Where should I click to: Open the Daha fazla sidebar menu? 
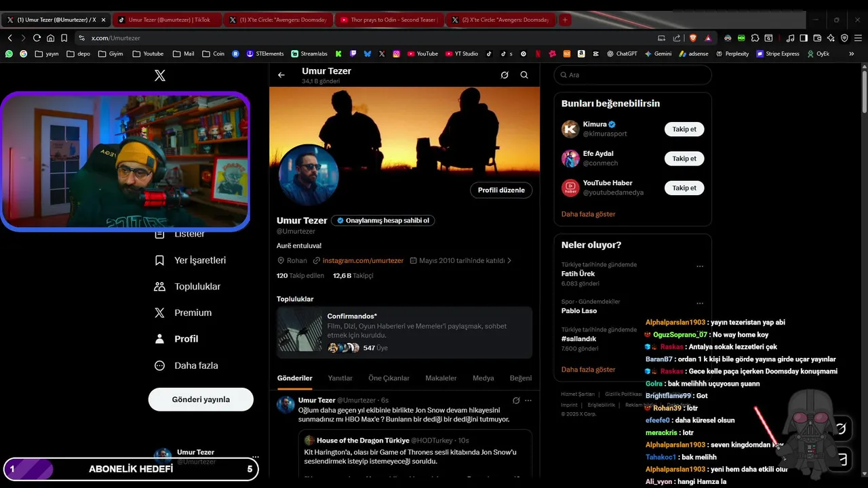click(x=186, y=365)
